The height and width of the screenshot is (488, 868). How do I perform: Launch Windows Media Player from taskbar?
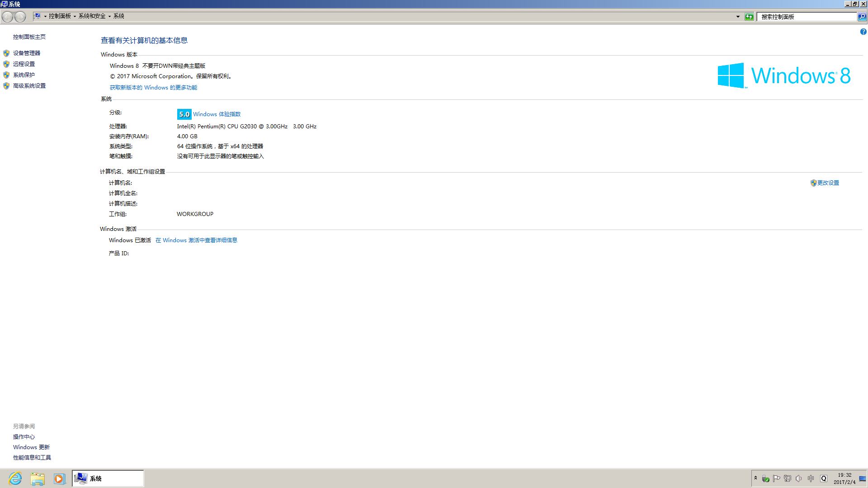pyautogui.click(x=59, y=479)
